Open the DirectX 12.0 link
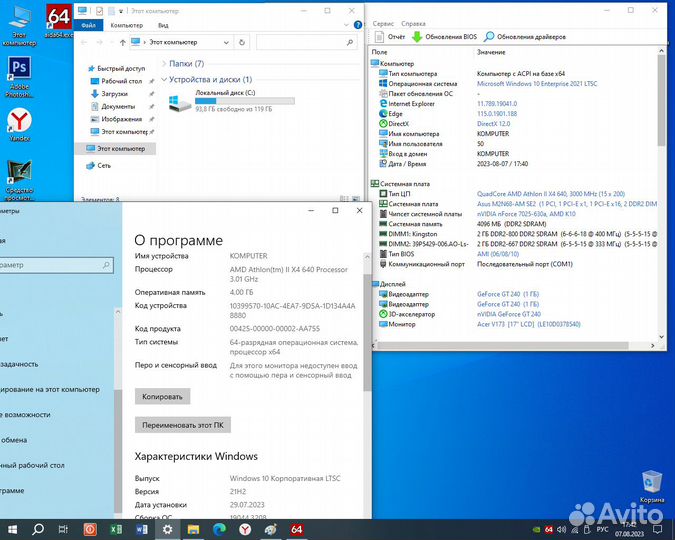 coord(493,124)
